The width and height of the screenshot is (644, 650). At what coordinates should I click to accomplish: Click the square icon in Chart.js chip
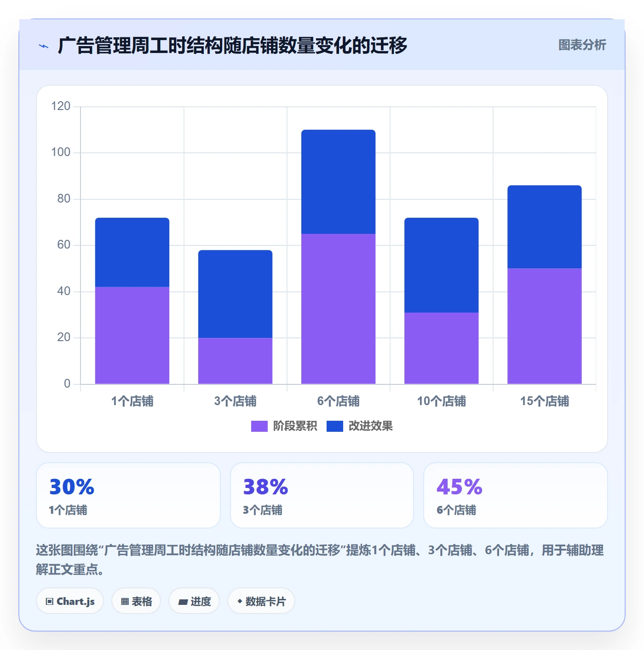pyautogui.click(x=50, y=602)
